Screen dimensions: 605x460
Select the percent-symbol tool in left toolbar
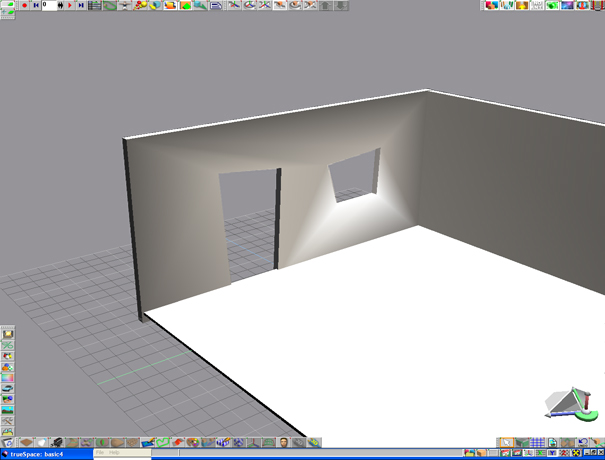tap(7, 344)
